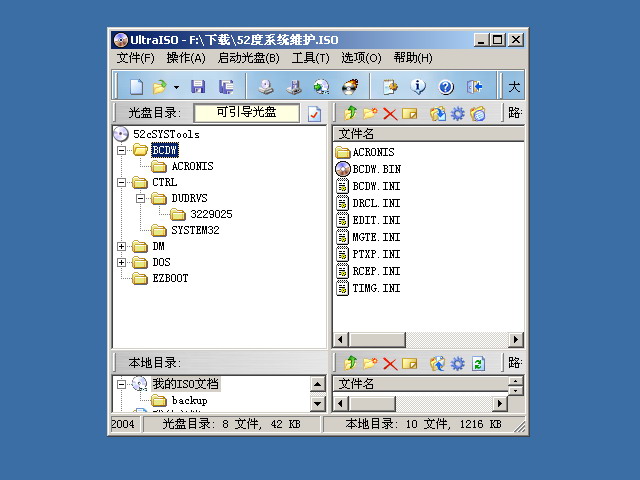Open the dropdown arrow beside Open icon
Image resolution: width=640 pixels, height=480 pixels.
[x=176, y=87]
